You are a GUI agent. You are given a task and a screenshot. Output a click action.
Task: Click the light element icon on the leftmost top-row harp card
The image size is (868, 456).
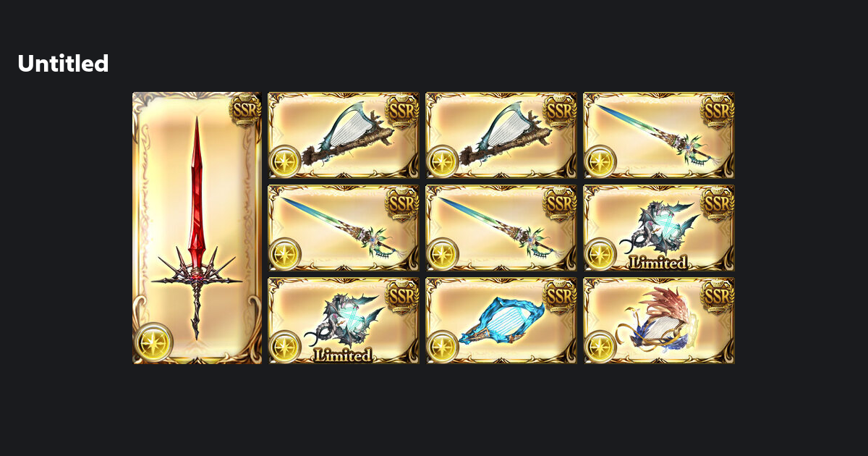pos(285,161)
